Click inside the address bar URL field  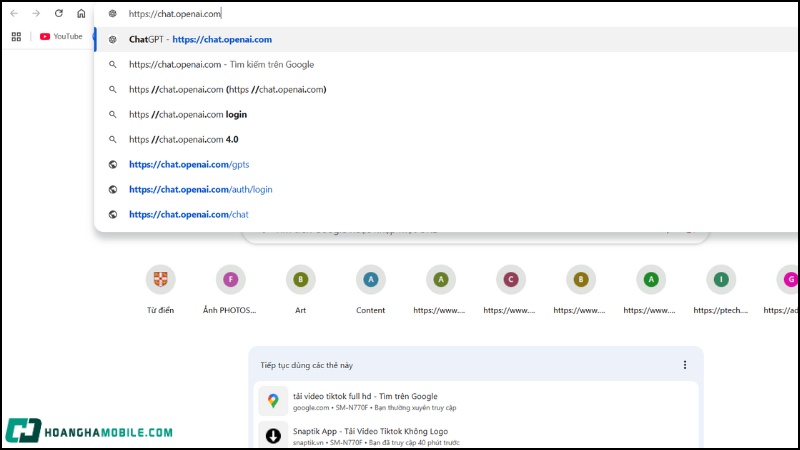[x=300, y=14]
